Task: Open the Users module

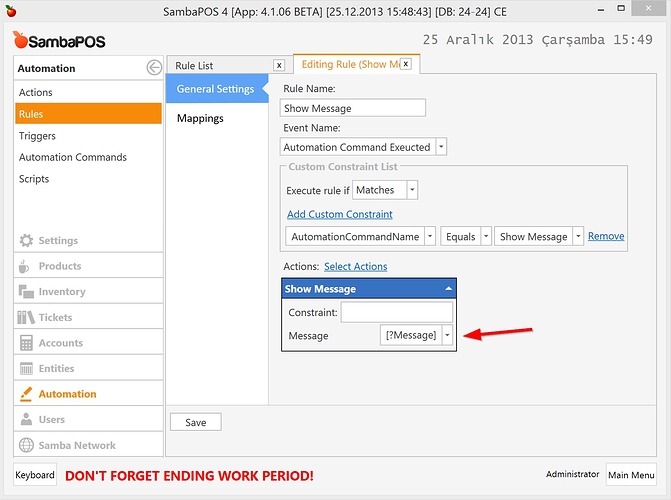Action: point(88,420)
